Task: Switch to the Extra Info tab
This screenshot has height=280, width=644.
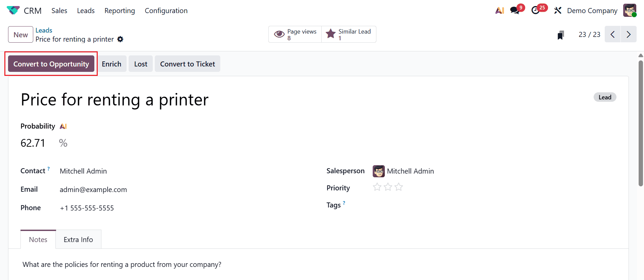Action: pyautogui.click(x=78, y=239)
